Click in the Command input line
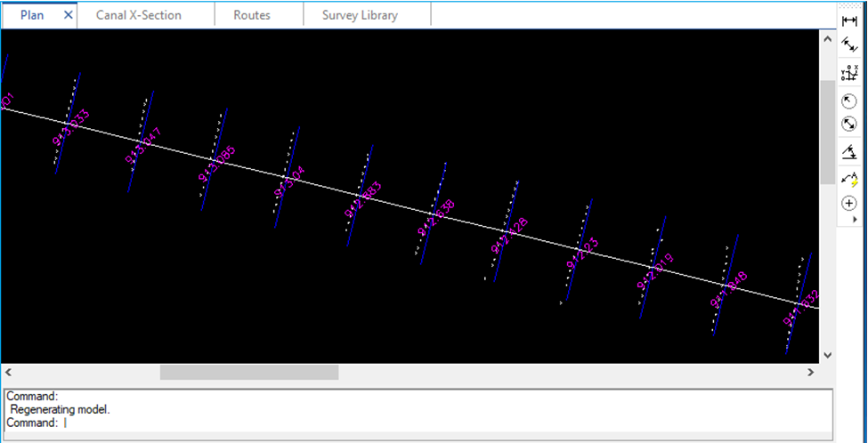868x443 pixels. [356, 423]
